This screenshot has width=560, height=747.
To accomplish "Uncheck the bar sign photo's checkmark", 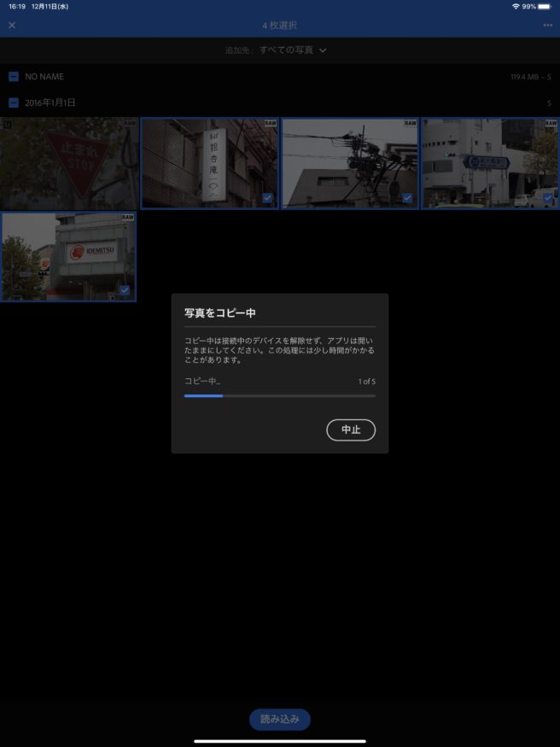I will [x=267, y=197].
